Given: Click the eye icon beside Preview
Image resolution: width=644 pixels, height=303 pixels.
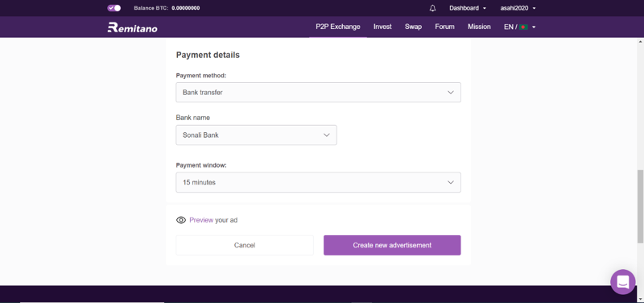Looking at the screenshot, I should tap(180, 220).
